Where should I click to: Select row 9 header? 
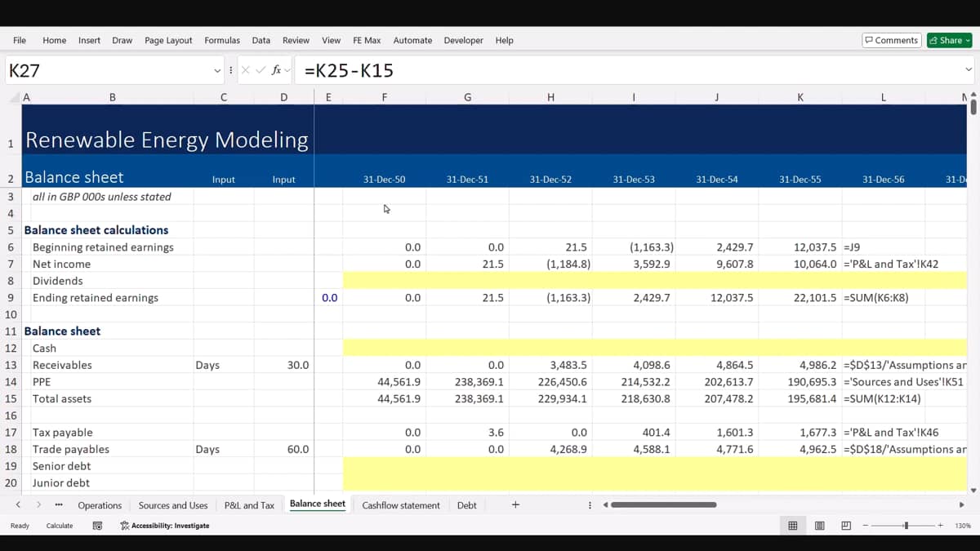tap(11, 298)
